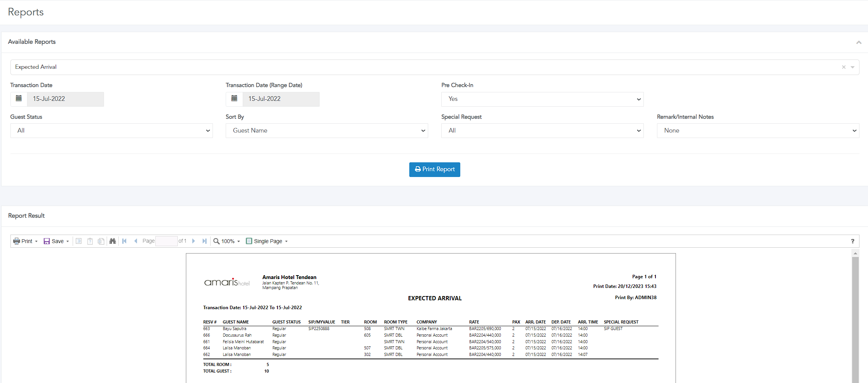Click the magnifier zoom icon
This screenshot has width=868, height=383.
(216, 241)
